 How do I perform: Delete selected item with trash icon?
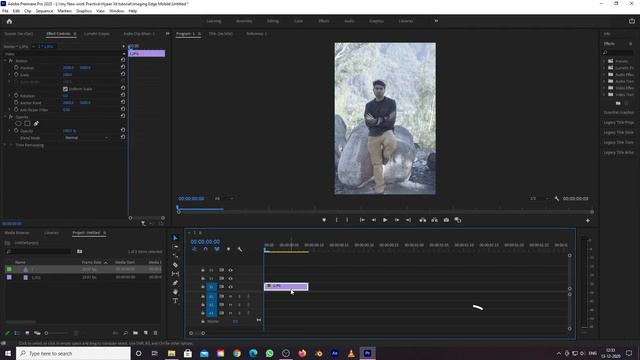point(156,333)
